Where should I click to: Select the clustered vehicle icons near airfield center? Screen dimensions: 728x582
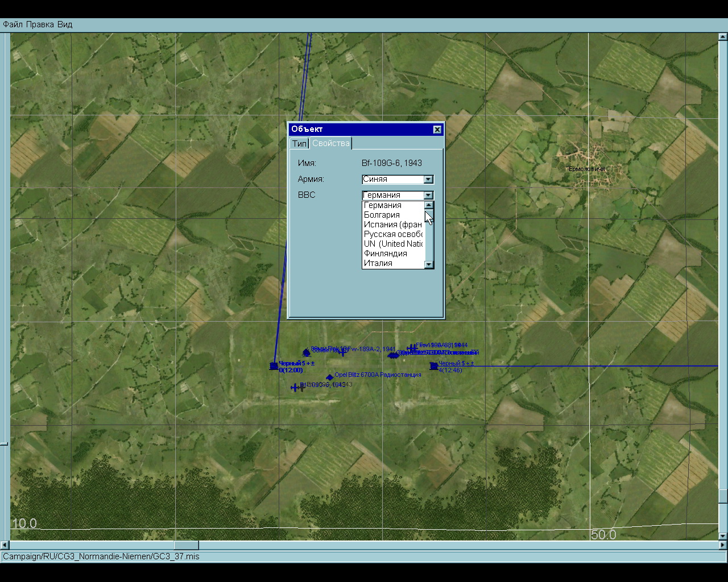(x=393, y=355)
